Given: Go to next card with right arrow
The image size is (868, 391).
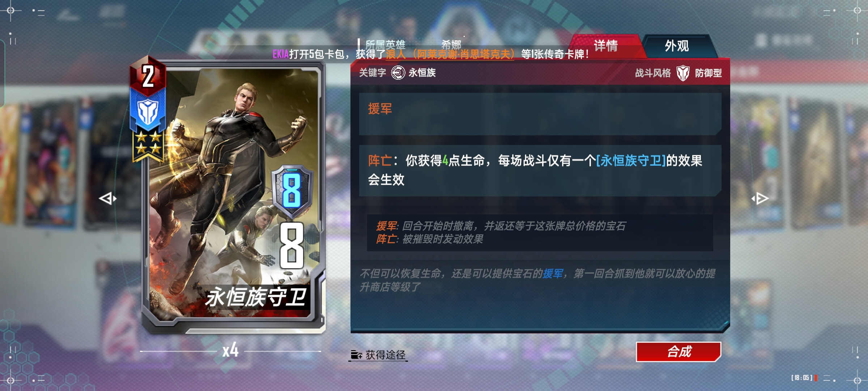Looking at the screenshot, I should 760,198.
